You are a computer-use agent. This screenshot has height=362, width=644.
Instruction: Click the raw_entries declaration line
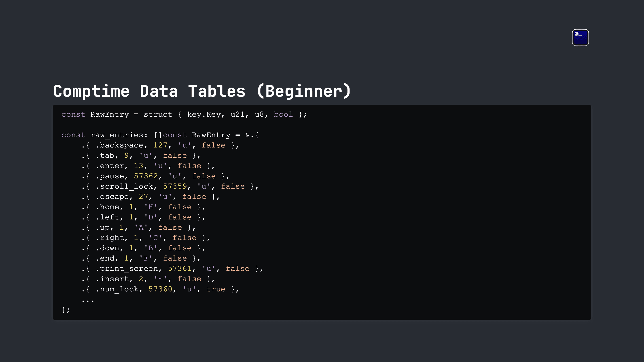pyautogui.click(x=160, y=135)
